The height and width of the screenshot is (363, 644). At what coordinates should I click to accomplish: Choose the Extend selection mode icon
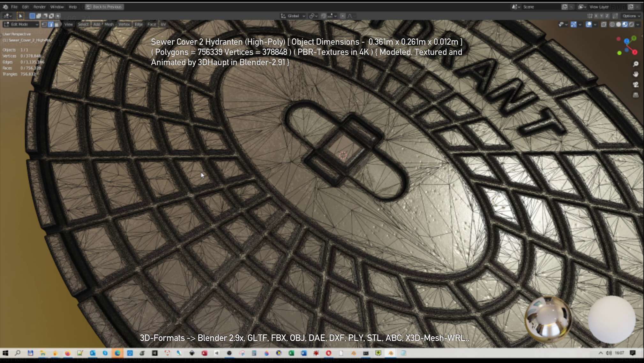coord(39,16)
